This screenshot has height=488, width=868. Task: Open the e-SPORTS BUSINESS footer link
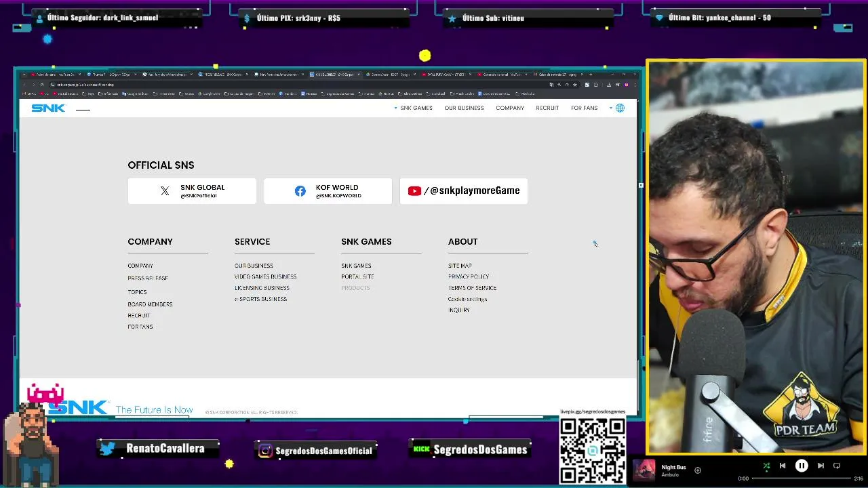click(260, 299)
